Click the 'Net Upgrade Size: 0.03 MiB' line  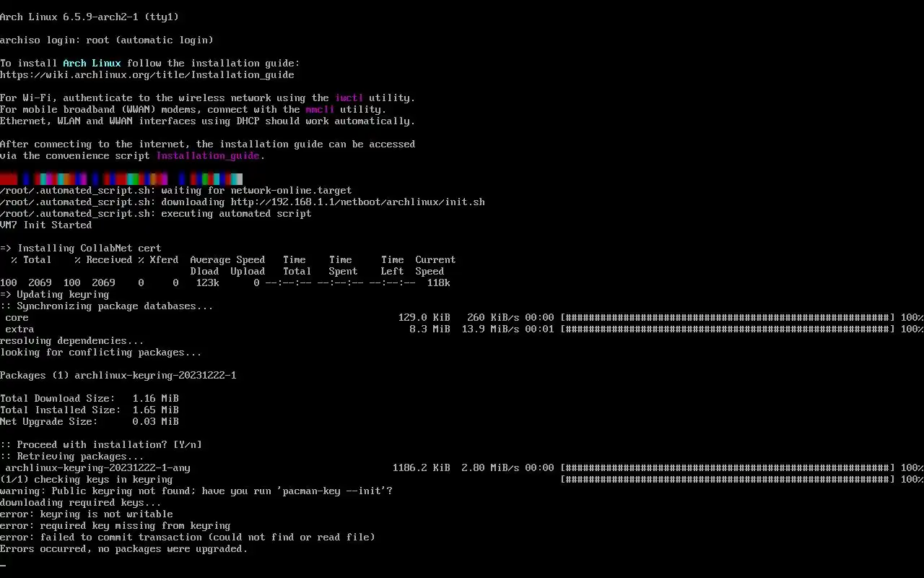coord(90,421)
